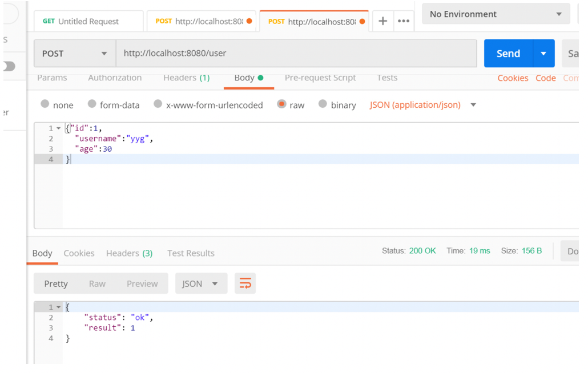Click the 156 B size value
588x373 pixels.
[531, 251]
